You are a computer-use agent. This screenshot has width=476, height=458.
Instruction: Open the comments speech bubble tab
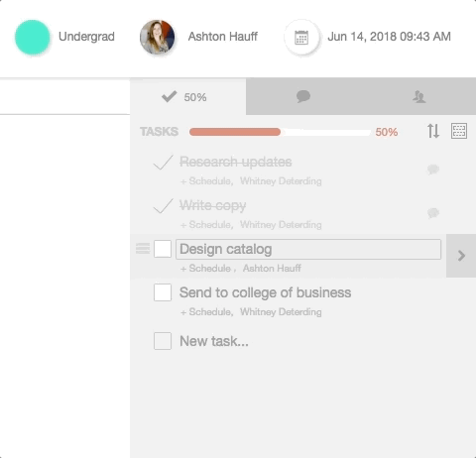[x=303, y=97]
